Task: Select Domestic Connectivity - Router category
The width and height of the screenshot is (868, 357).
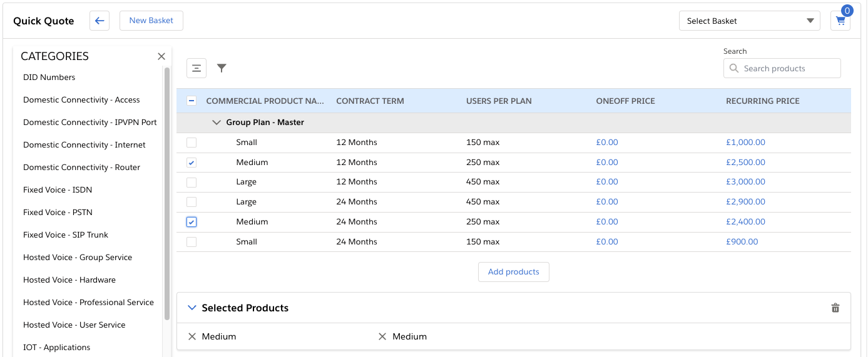Action: click(82, 168)
